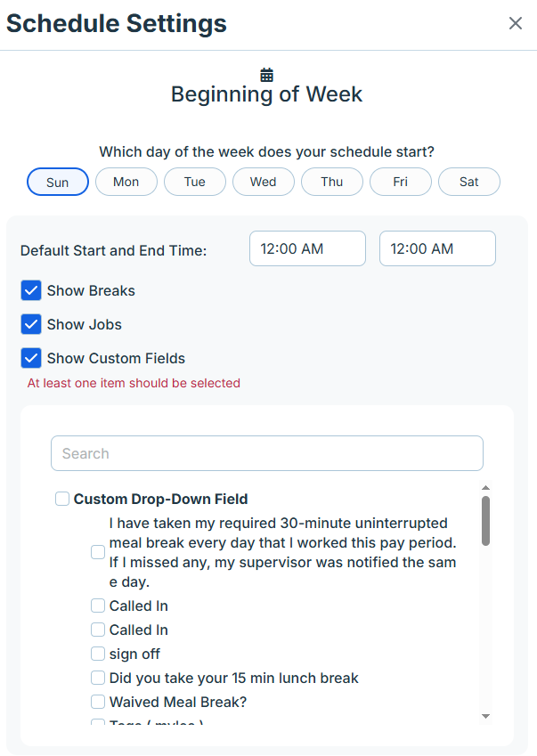
Task: Tick the sign off checkbox
Action: pos(98,654)
